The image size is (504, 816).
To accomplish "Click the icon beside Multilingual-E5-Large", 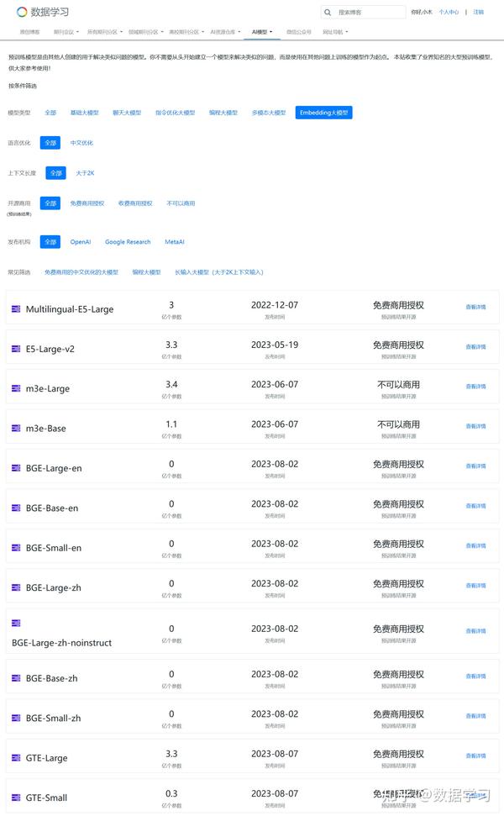I will pyautogui.click(x=16, y=309).
